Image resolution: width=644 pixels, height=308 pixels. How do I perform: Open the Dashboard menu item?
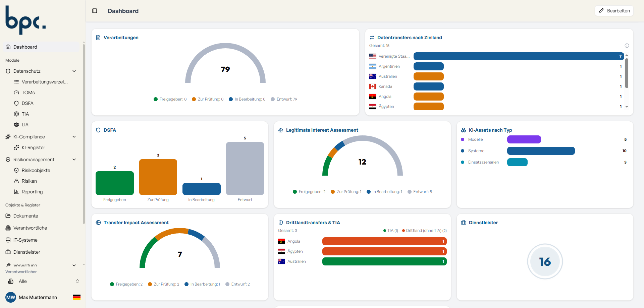coord(41,47)
